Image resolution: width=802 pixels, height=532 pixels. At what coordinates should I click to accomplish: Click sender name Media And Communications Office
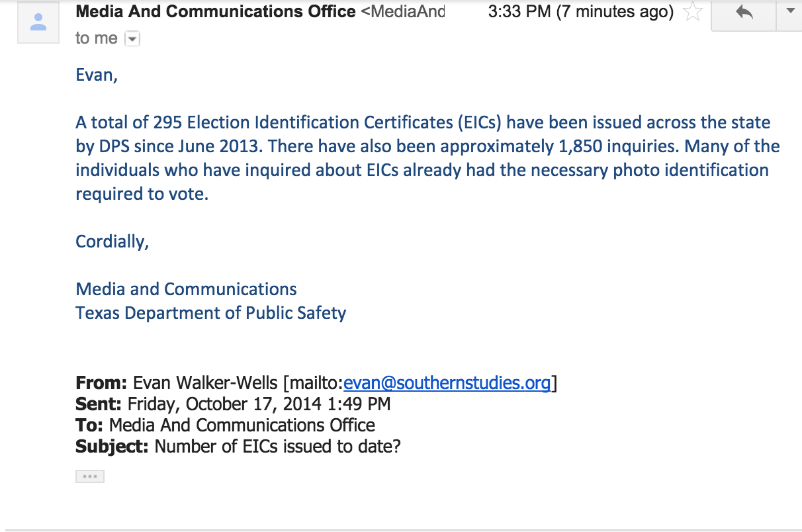click(216, 11)
